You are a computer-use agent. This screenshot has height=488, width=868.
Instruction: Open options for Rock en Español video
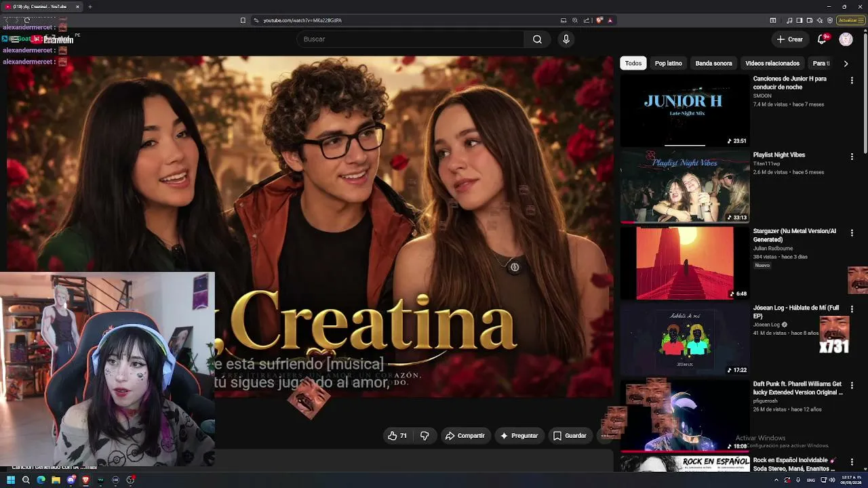click(852, 462)
